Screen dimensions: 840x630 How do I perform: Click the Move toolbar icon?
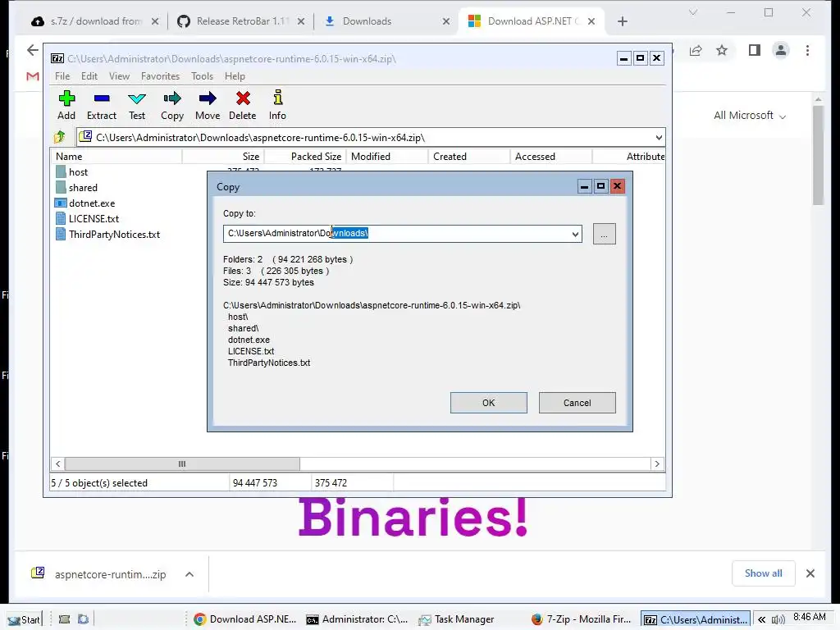(x=208, y=105)
